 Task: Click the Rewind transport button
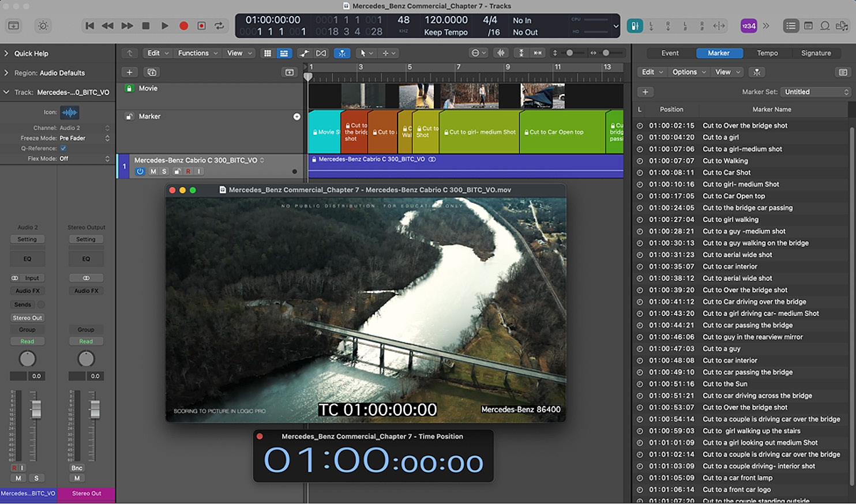[107, 25]
